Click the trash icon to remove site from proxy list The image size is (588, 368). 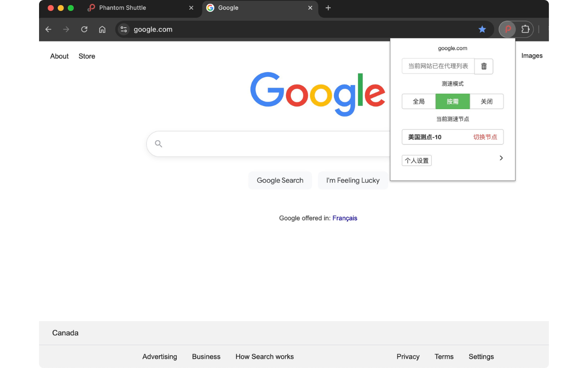pyautogui.click(x=484, y=66)
